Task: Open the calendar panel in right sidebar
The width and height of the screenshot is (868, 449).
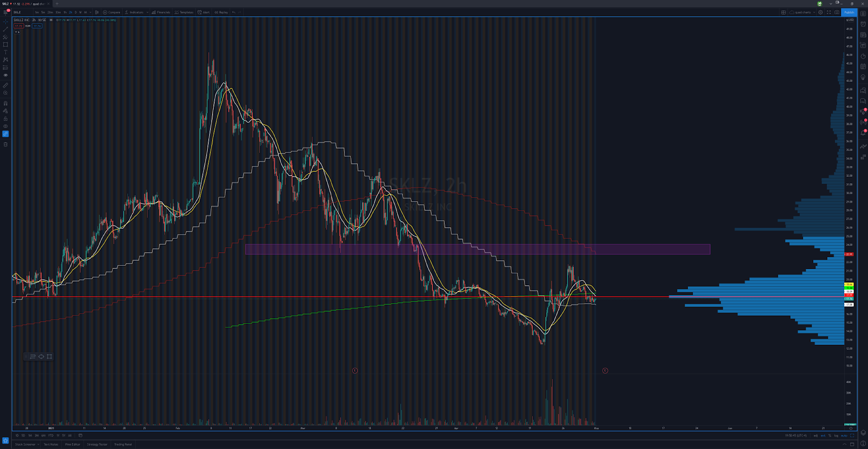Action: tap(863, 66)
